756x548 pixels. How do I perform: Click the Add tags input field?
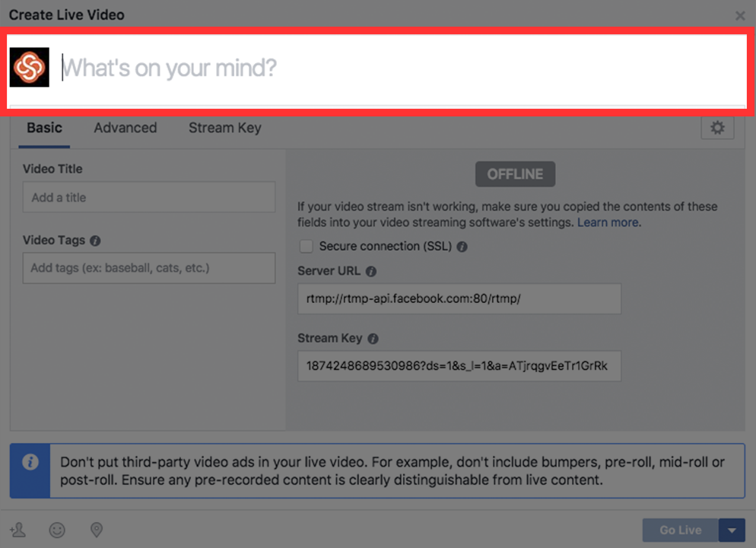point(149,268)
